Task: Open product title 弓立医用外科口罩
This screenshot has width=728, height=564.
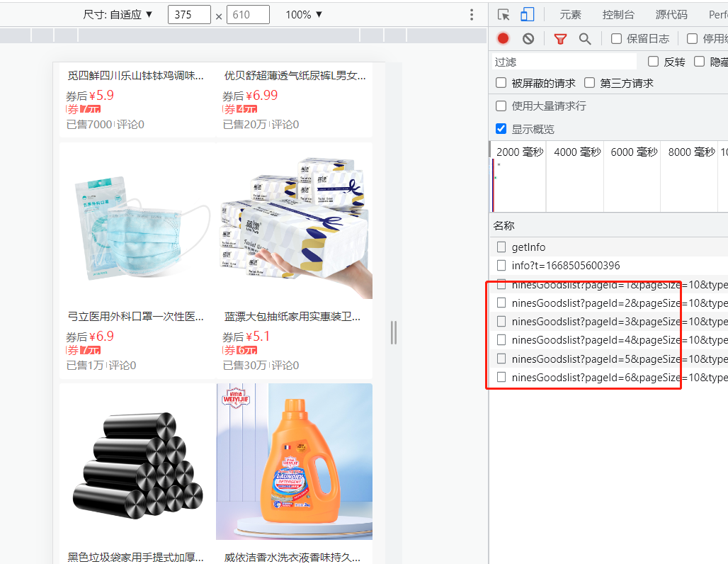Action: click(x=135, y=317)
